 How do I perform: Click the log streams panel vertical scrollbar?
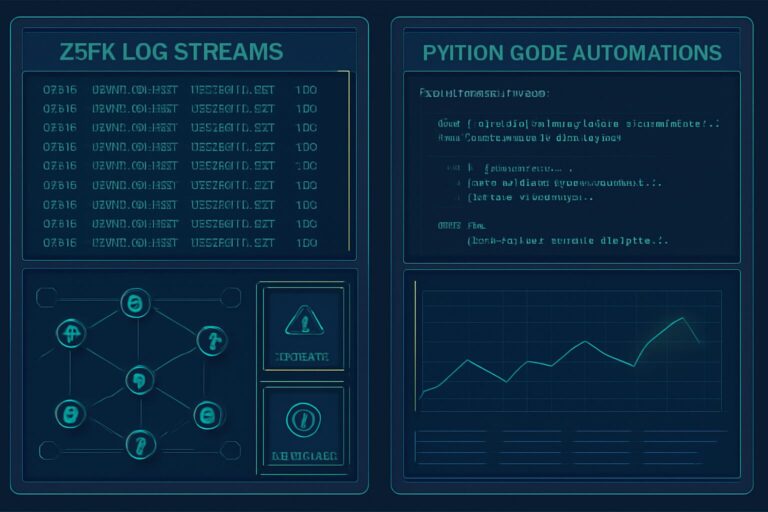click(x=348, y=161)
